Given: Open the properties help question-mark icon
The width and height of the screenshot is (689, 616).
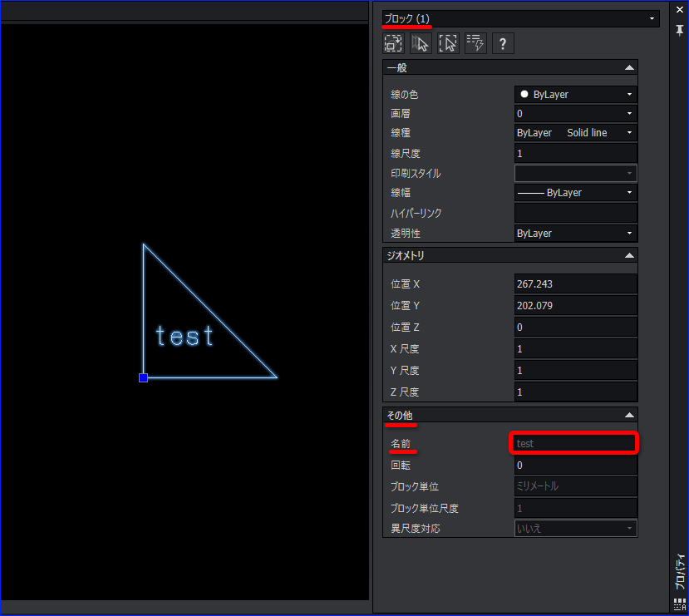Looking at the screenshot, I should (x=503, y=43).
